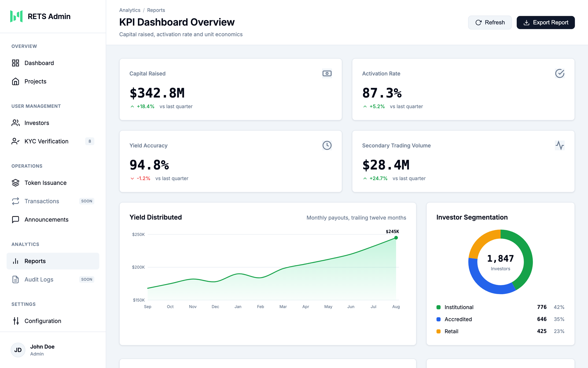The image size is (588, 368).
Task: Open the Configuration settings page
Action: [x=53, y=321]
